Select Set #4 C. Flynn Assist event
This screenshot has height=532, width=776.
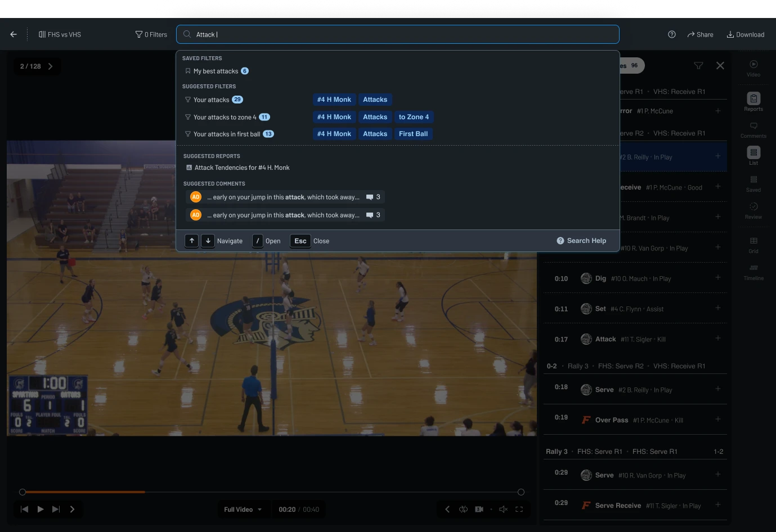click(635, 309)
